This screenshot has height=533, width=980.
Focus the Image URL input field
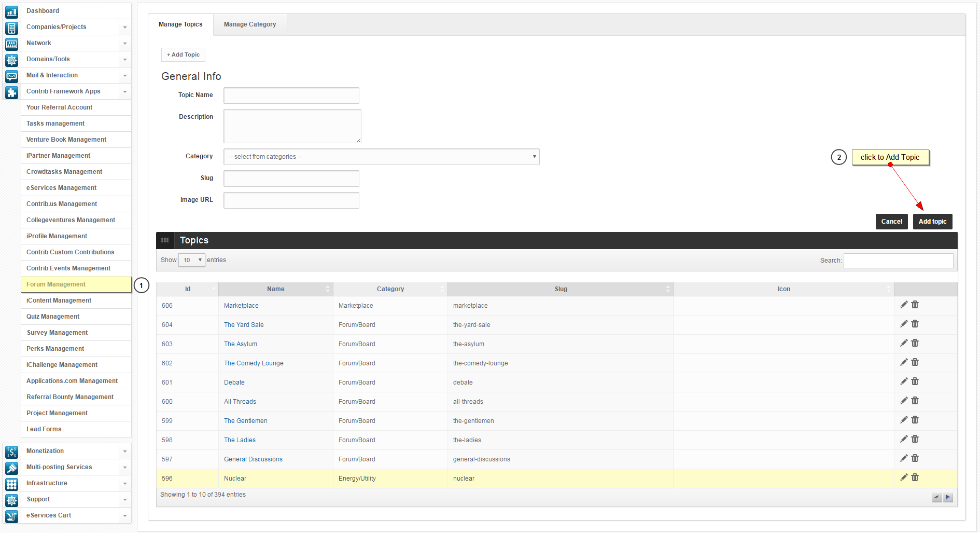click(x=291, y=200)
